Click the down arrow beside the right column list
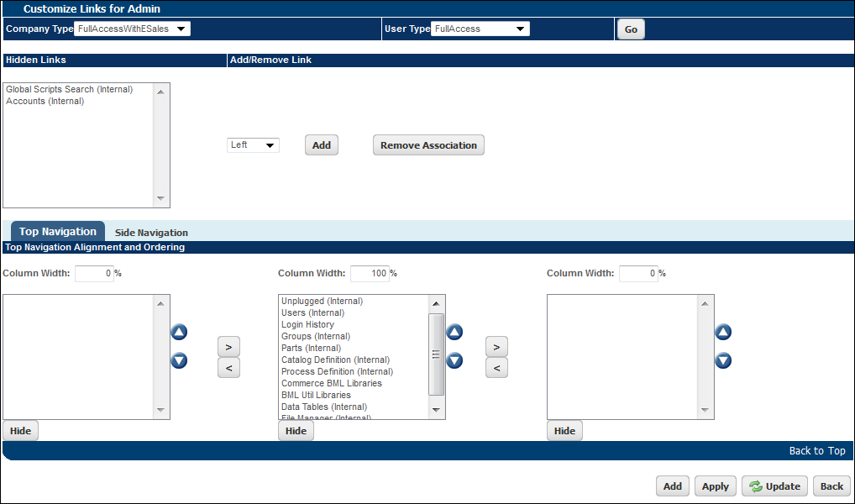 [723, 360]
